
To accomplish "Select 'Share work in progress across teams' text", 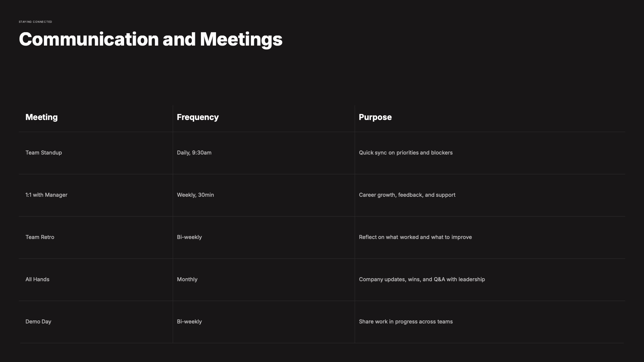I will pyautogui.click(x=406, y=322).
